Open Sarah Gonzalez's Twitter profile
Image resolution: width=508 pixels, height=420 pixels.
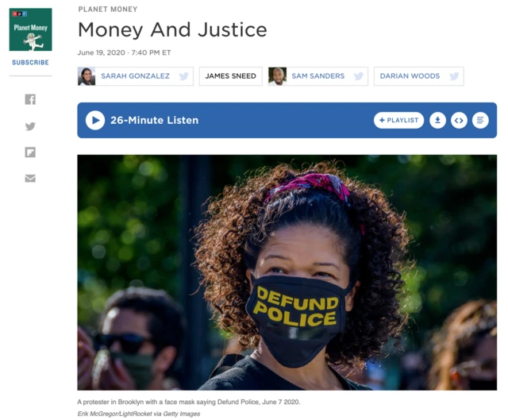(183, 76)
